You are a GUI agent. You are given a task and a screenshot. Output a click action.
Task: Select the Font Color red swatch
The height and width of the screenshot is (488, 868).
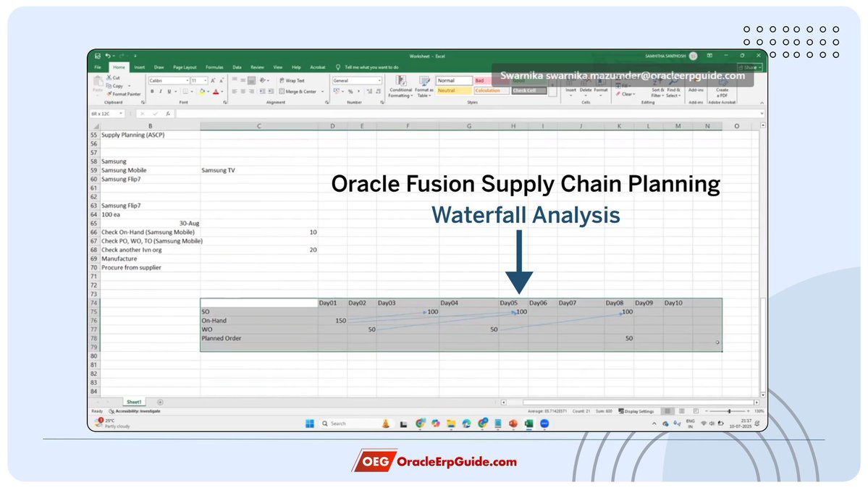(216, 91)
